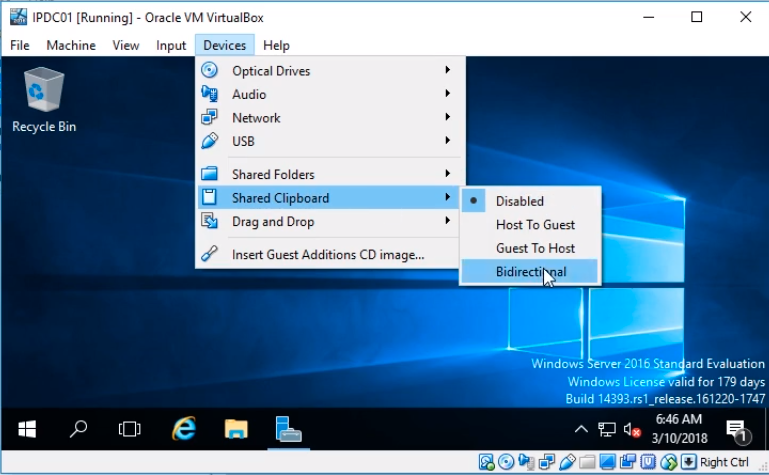Screen dimensions: 769x475
Task: Expand the Shared Folders submenu arrow
Action: click(447, 173)
